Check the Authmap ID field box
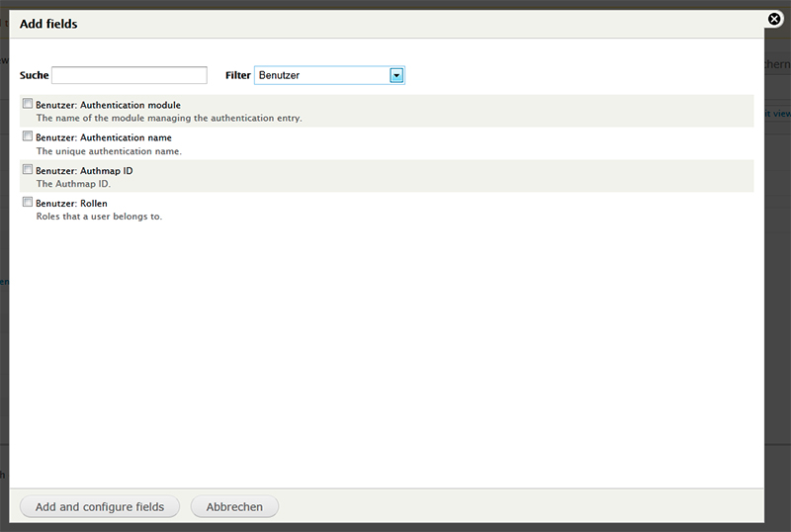This screenshot has width=791, height=532. tap(28, 169)
